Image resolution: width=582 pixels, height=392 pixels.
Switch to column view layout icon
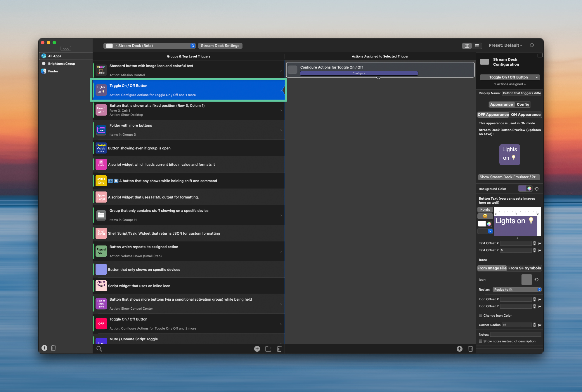tap(467, 46)
